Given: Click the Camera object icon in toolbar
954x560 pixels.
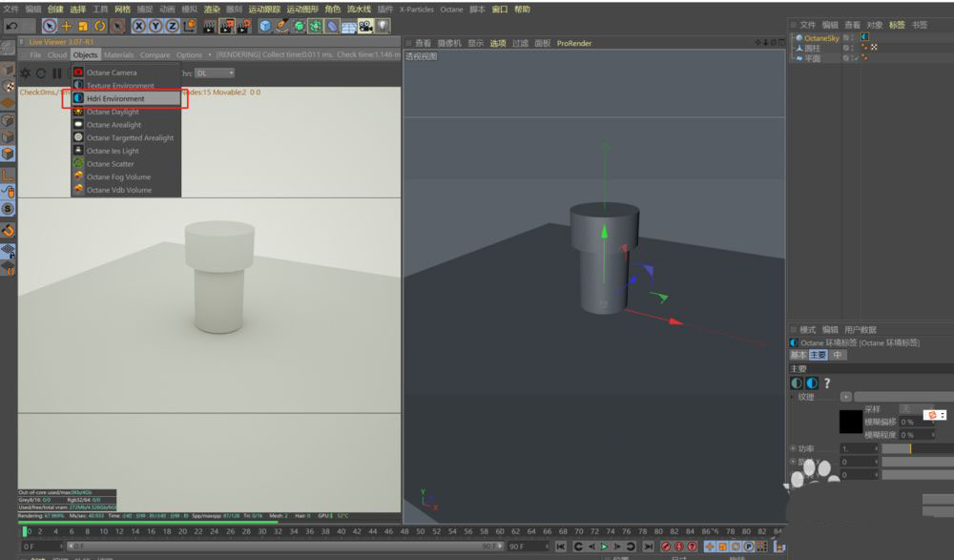Looking at the screenshot, I should pyautogui.click(x=365, y=26).
